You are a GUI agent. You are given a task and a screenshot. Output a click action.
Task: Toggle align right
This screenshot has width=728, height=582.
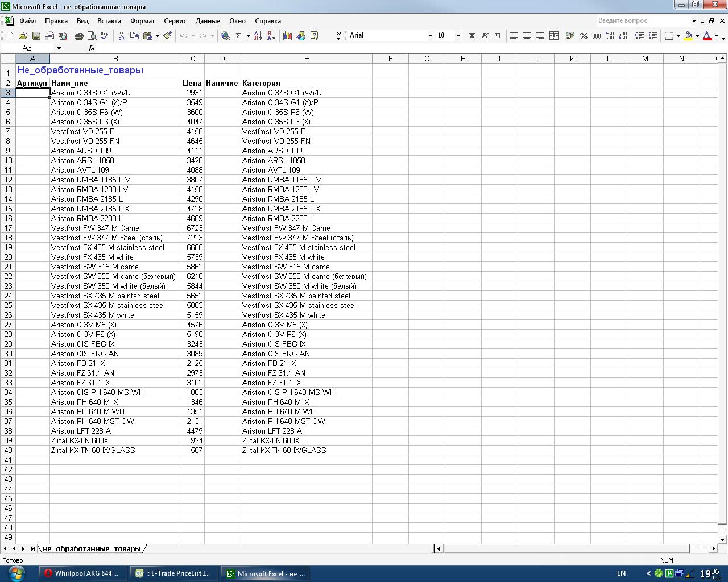point(540,36)
